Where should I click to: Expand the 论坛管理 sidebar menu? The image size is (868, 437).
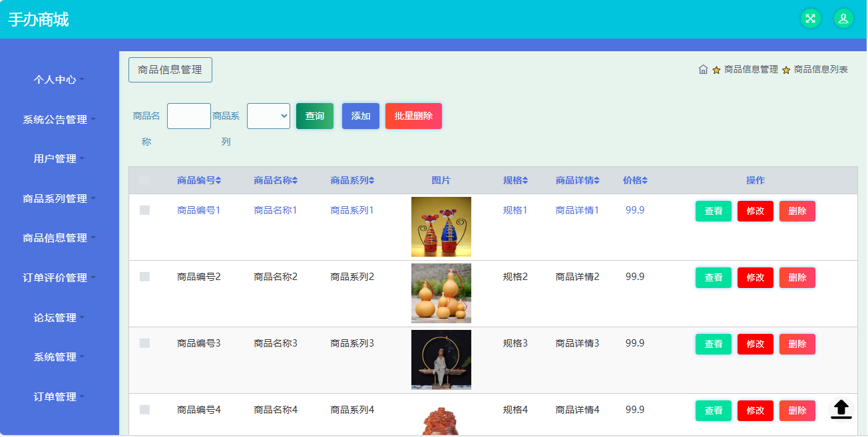pyautogui.click(x=59, y=318)
